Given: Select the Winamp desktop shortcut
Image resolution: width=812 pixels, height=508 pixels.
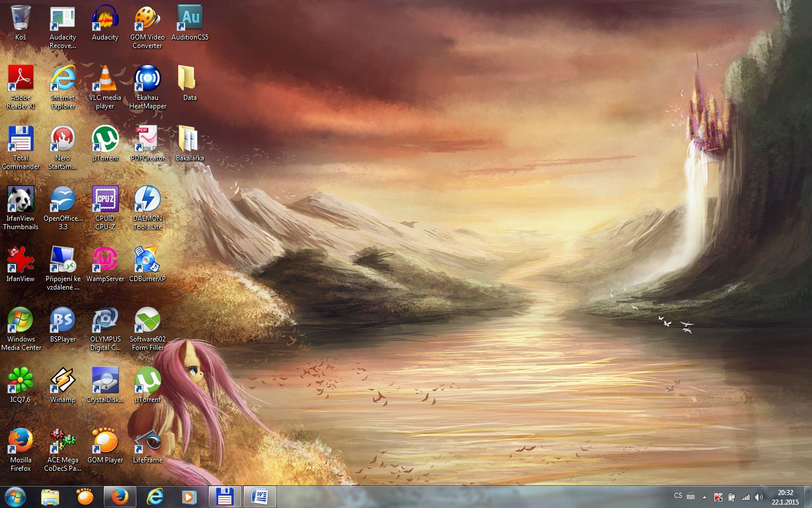Looking at the screenshot, I should 63,386.
